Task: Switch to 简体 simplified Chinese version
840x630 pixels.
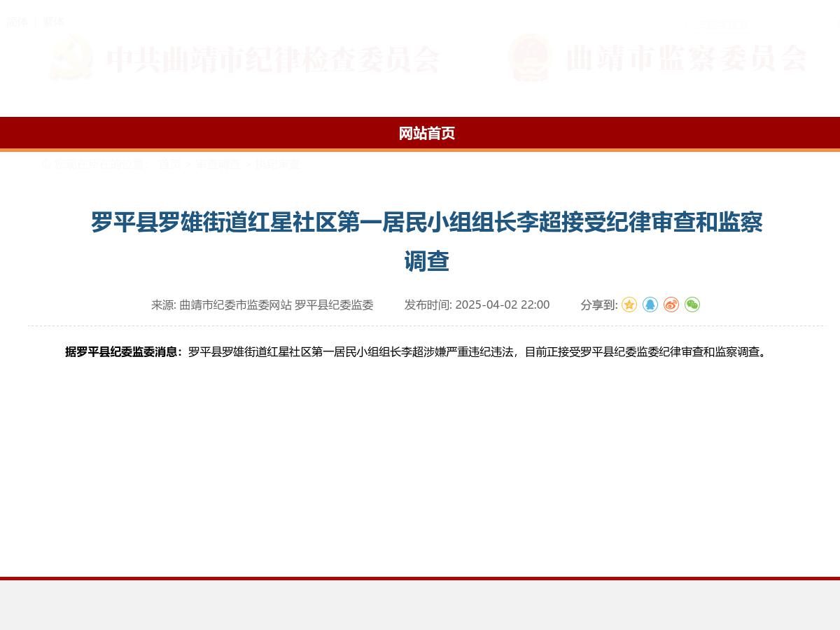Action: pos(15,22)
